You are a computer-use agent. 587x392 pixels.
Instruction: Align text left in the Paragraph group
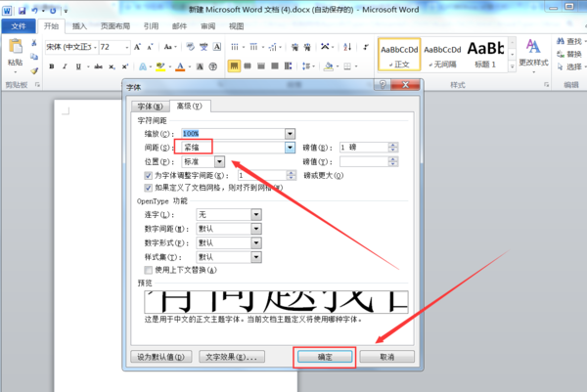click(x=234, y=66)
